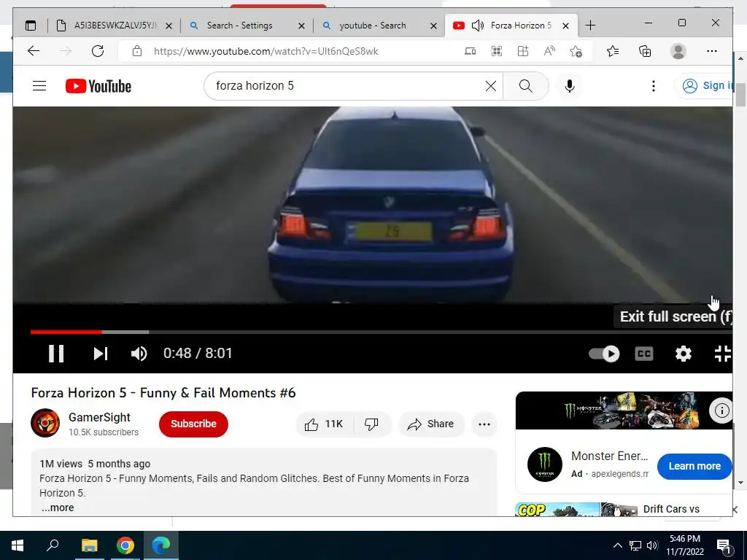Toggle autoplay switch
This screenshot has width=747, height=560.
[x=604, y=354]
